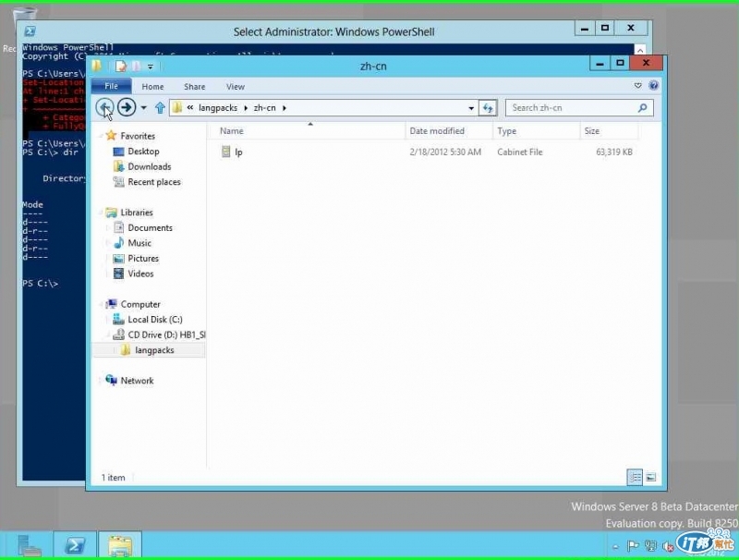The image size is (739, 560).
Task: Click the folder icon in address bar
Action: (x=177, y=108)
